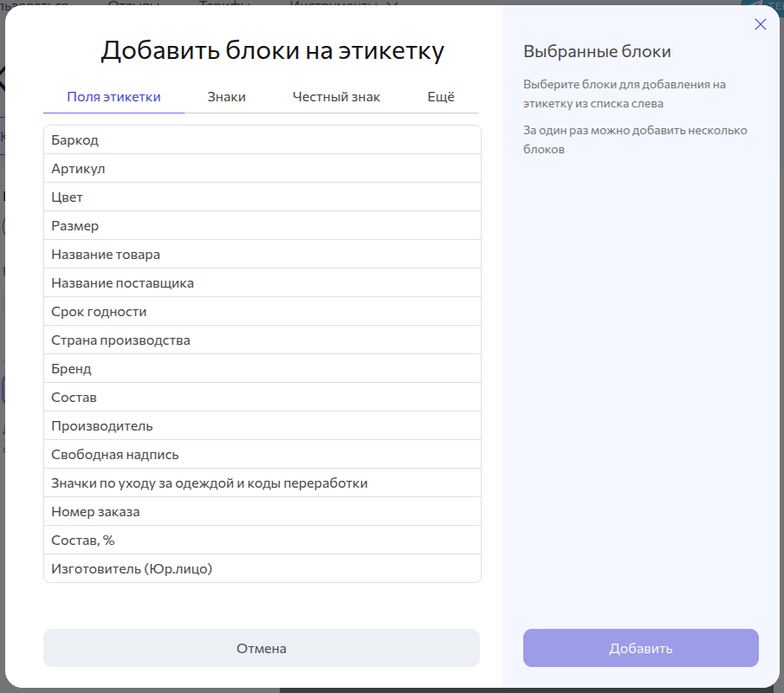Select the Срок годности item

click(262, 312)
